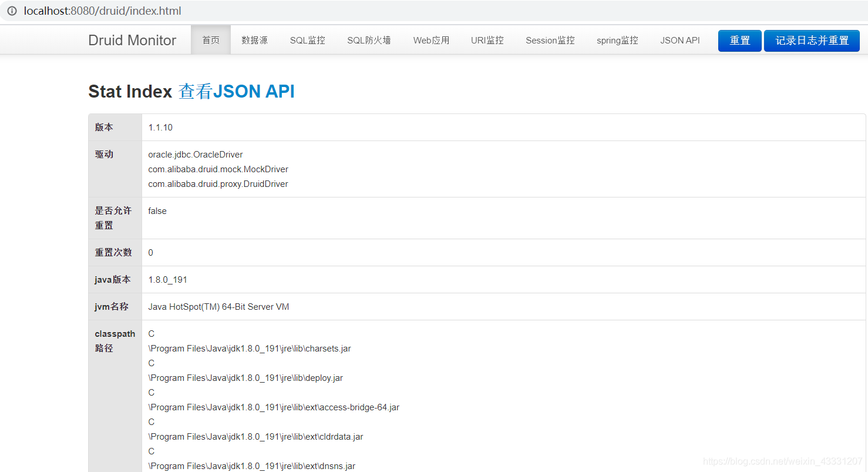This screenshot has height=472, width=868.
Task: Click the 重置 button
Action: pos(740,41)
